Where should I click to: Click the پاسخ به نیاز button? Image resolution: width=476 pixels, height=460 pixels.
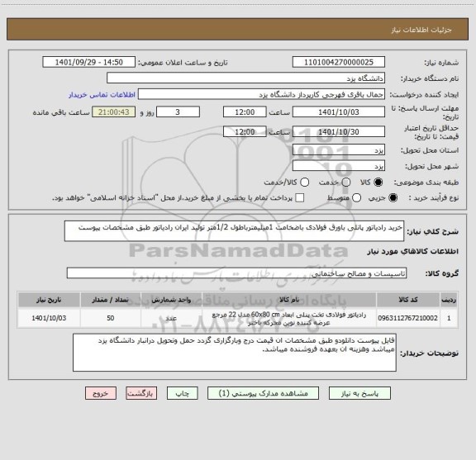359,393
